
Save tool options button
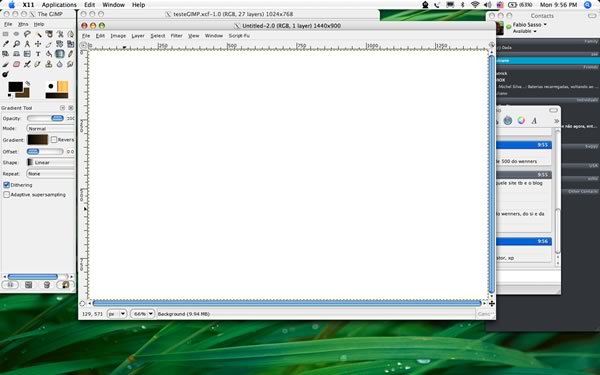click(10, 285)
